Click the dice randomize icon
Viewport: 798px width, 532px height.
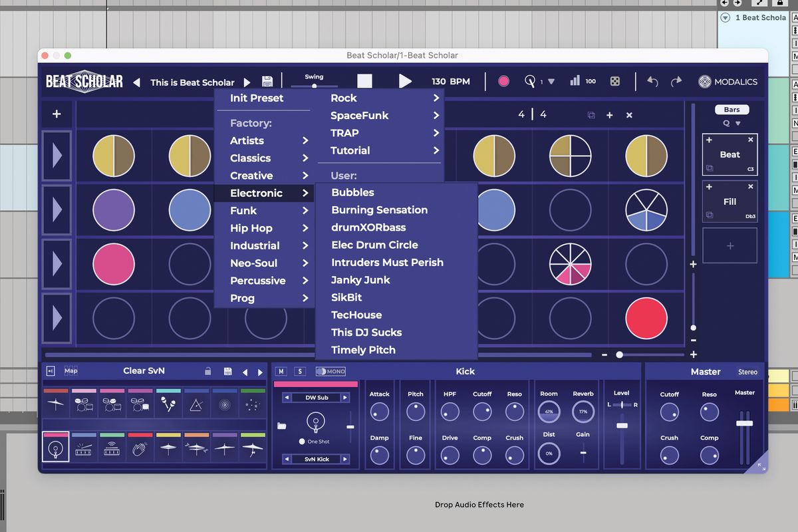[x=614, y=81]
